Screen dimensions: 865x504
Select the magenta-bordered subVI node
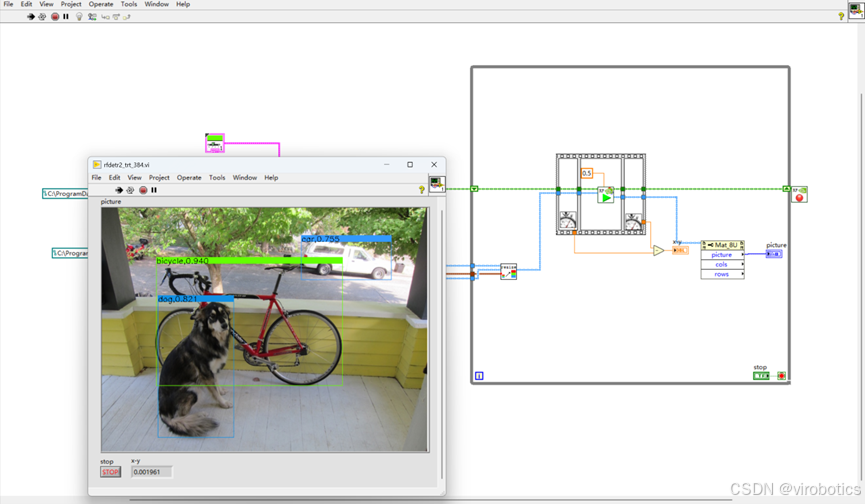215,143
